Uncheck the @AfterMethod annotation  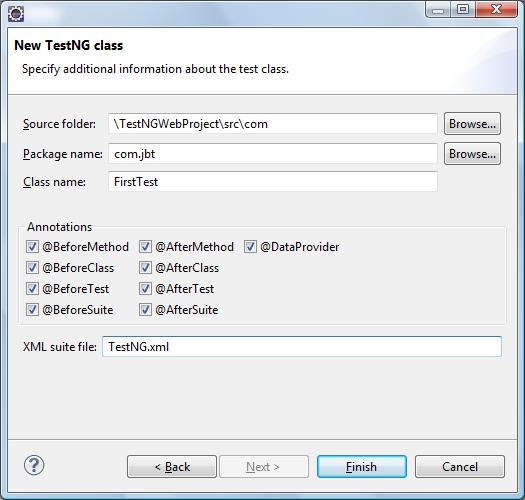(145, 247)
